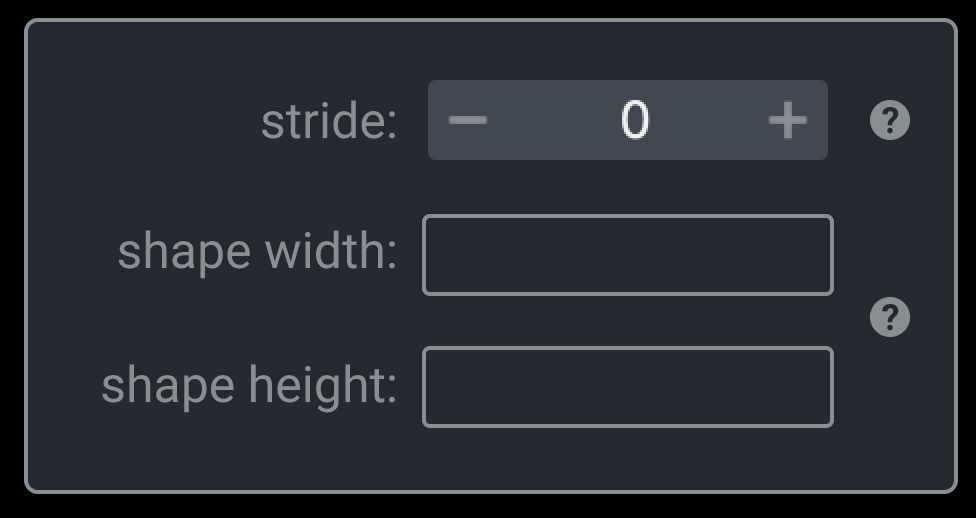Increase stride with the plus button
This screenshot has width=976, height=518.
787,120
